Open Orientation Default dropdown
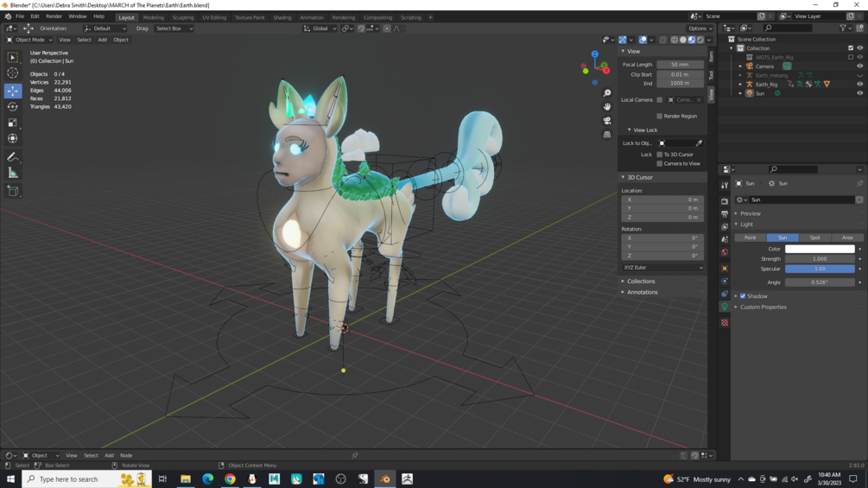The width and height of the screenshot is (868, 488). pos(105,29)
